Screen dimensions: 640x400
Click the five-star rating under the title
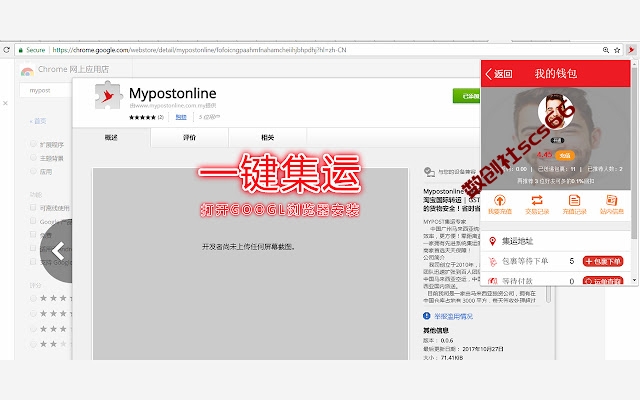click(142, 117)
